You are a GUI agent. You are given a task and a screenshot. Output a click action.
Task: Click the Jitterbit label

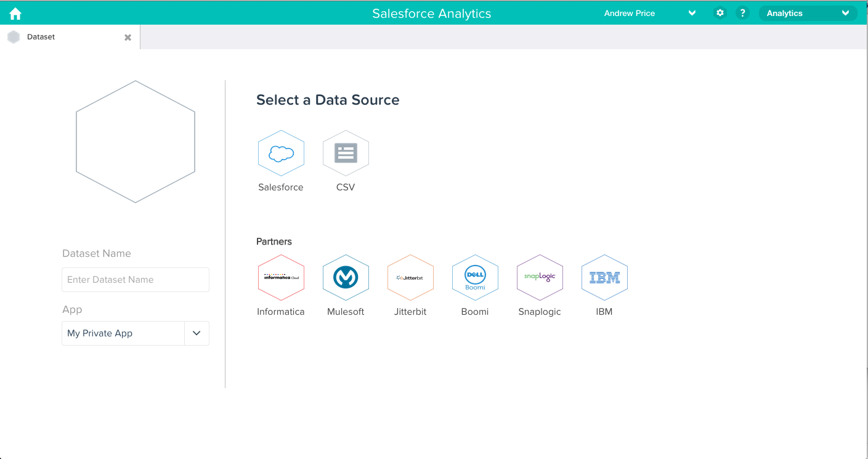tap(410, 312)
